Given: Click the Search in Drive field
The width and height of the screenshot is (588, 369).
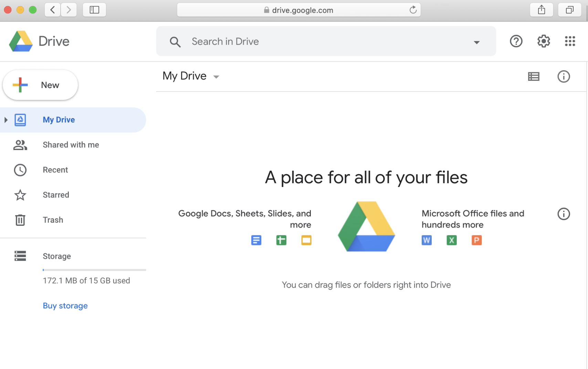Looking at the screenshot, I should tap(326, 41).
